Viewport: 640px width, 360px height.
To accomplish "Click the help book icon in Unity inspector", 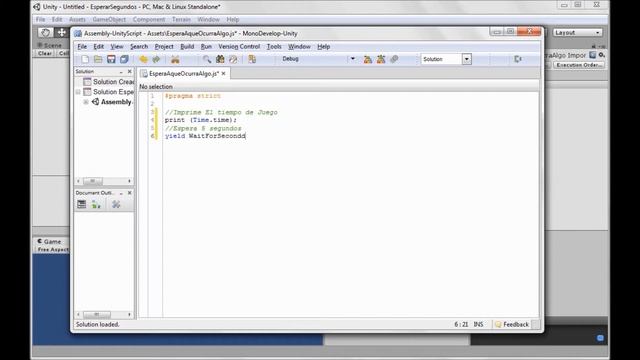I will (593, 55).
